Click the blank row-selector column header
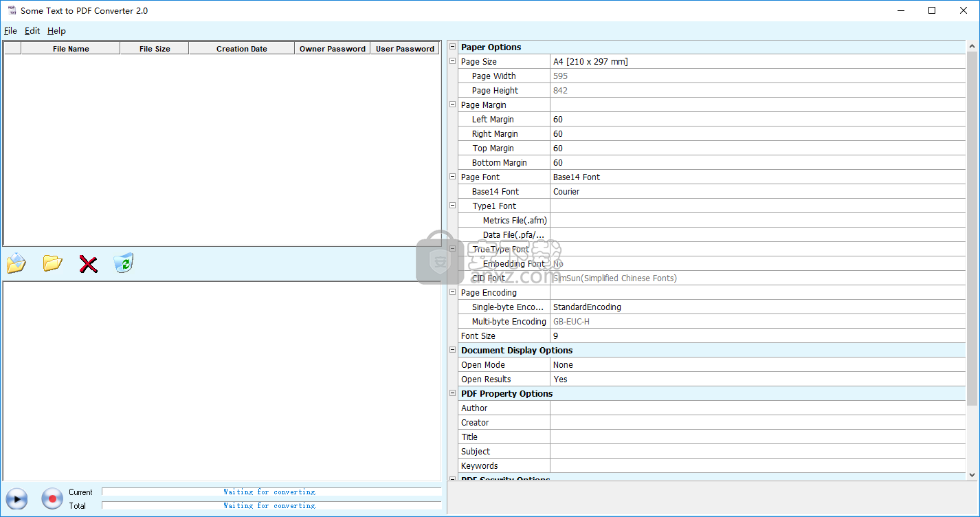Viewport: 980px width, 517px height. 12,48
